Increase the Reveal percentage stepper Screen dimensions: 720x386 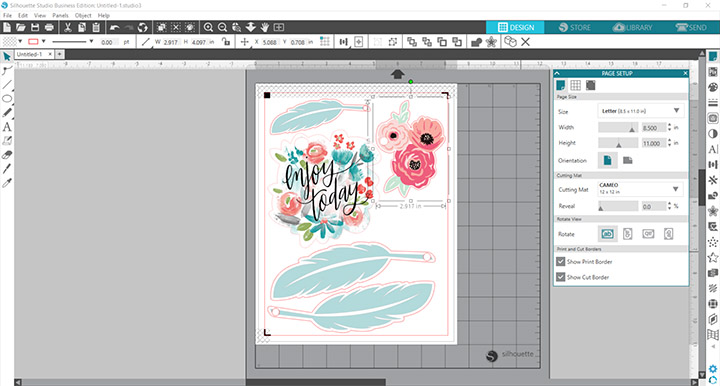pyautogui.click(x=669, y=204)
